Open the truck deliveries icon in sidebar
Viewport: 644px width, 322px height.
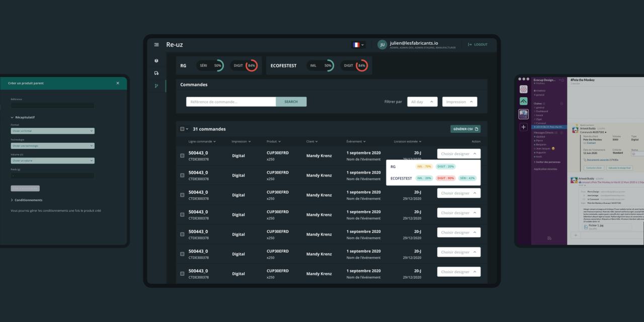click(156, 73)
